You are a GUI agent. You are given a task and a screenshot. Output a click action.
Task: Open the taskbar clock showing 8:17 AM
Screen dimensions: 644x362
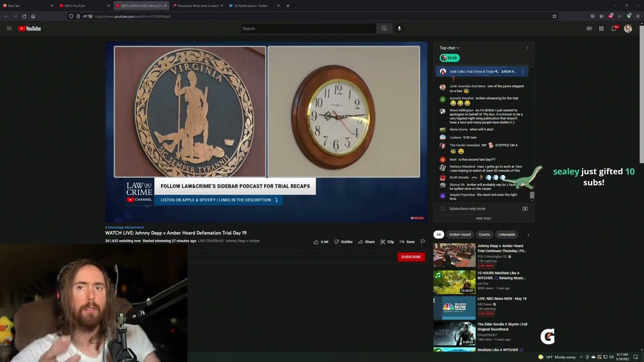pyautogui.click(x=622, y=357)
